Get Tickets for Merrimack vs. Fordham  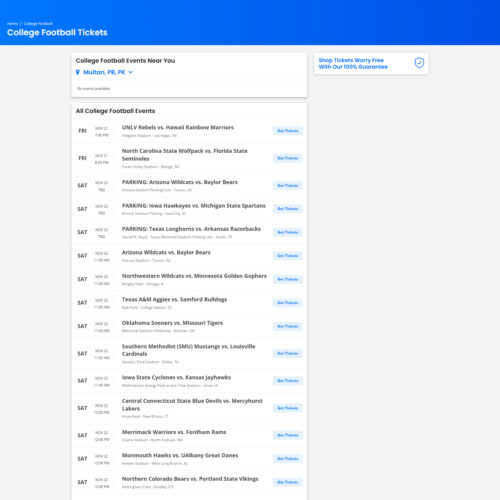[x=288, y=435]
